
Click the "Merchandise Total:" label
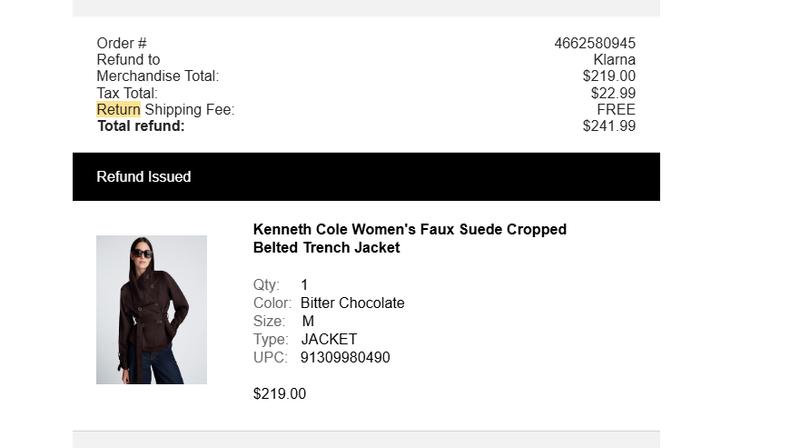[157, 76]
